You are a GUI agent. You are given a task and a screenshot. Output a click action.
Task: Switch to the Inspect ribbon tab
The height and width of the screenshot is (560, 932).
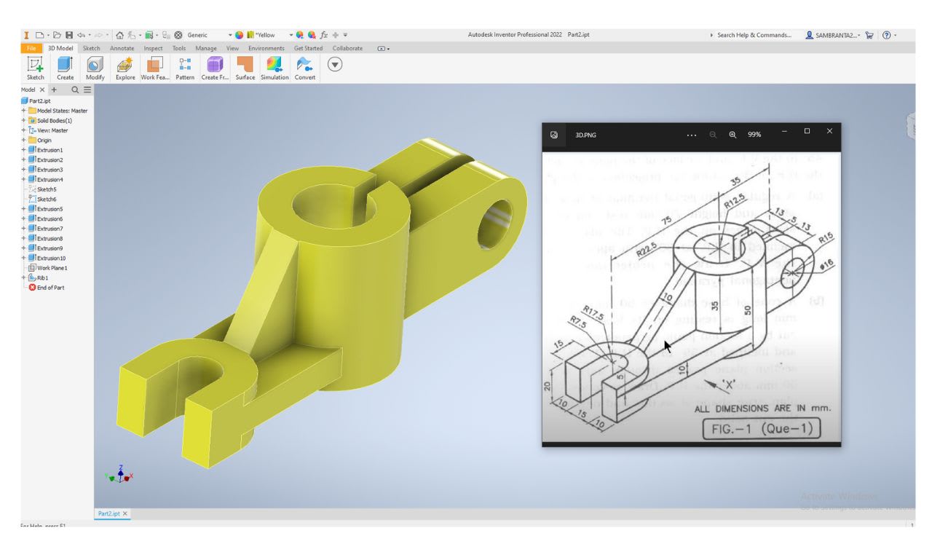[153, 48]
